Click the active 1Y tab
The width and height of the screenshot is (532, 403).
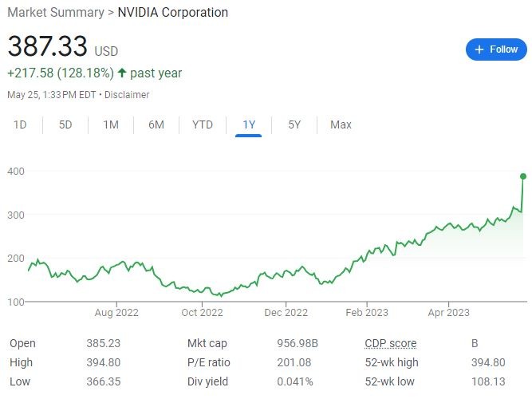point(249,124)
